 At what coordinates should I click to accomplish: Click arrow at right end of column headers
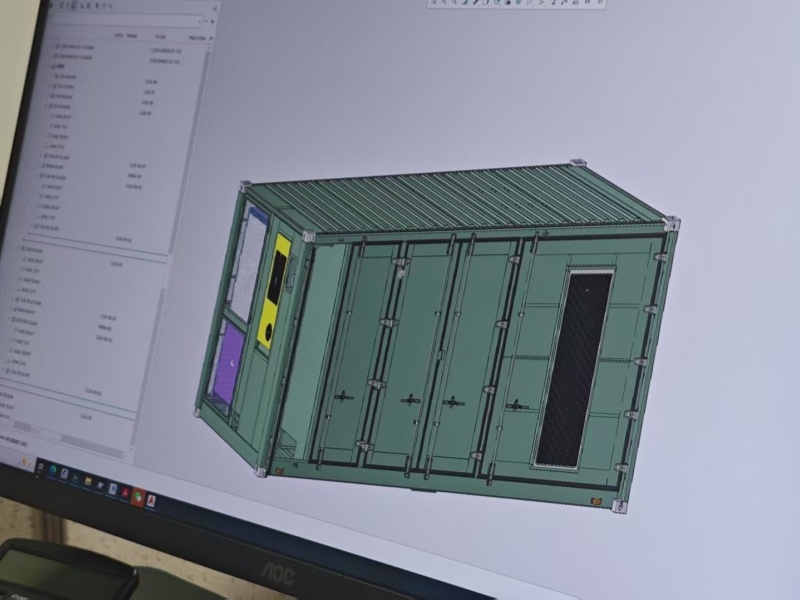210,38
